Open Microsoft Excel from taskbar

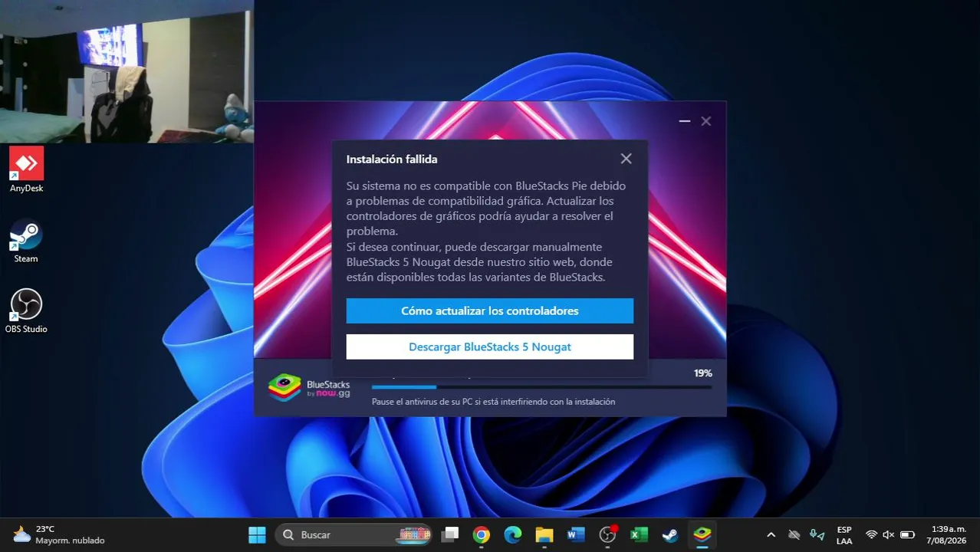pos(640,534)
